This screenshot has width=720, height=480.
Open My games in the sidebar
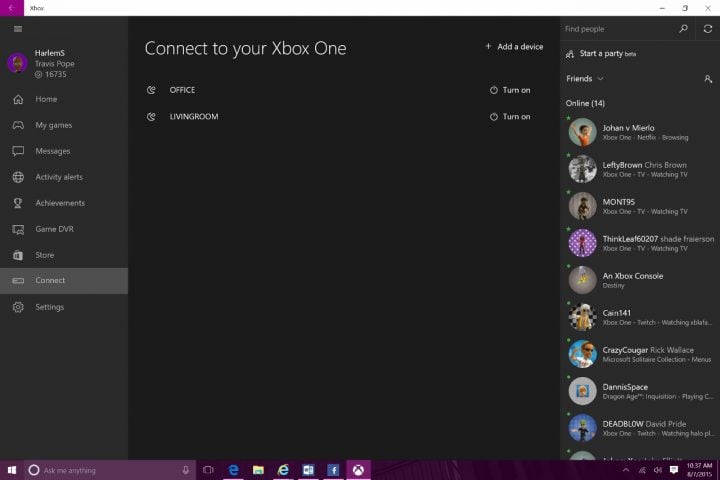point(64,125)
